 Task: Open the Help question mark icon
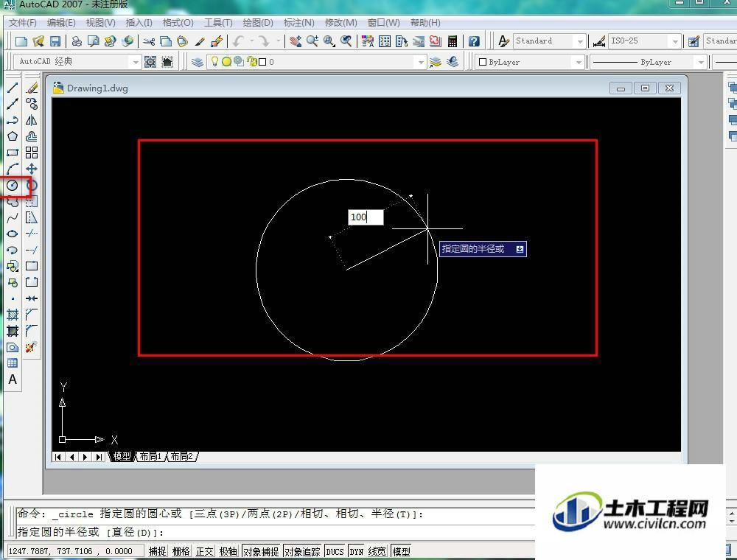[x=474, y=41]
